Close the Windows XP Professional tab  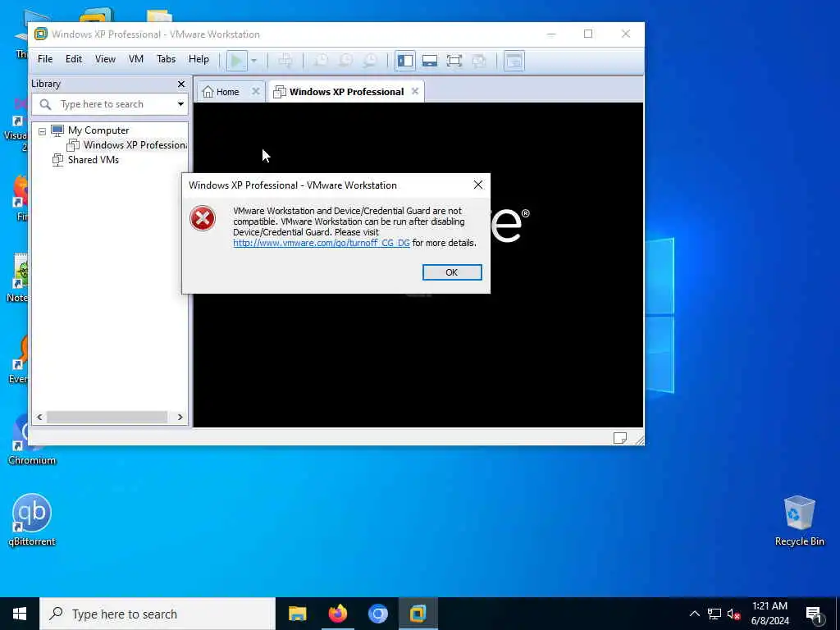pyautogui.click(x=415, y=91)
